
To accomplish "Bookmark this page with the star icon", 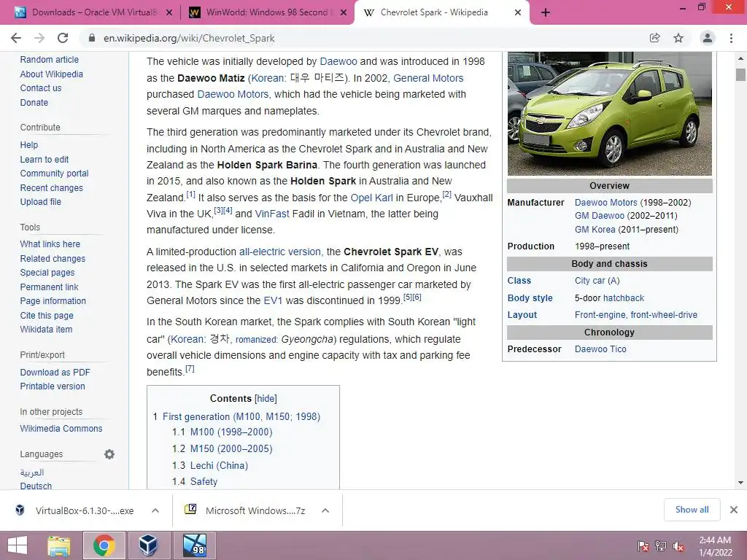I will tap(678, 38).
